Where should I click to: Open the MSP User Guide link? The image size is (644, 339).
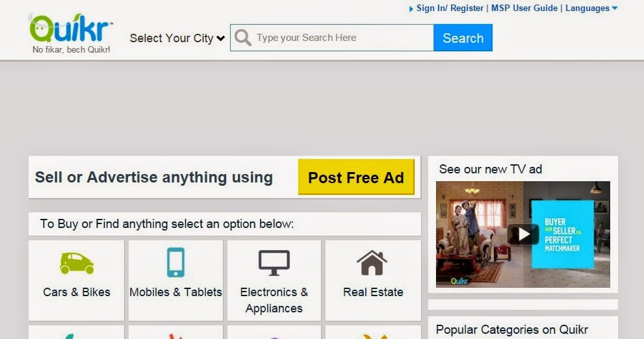524,8
